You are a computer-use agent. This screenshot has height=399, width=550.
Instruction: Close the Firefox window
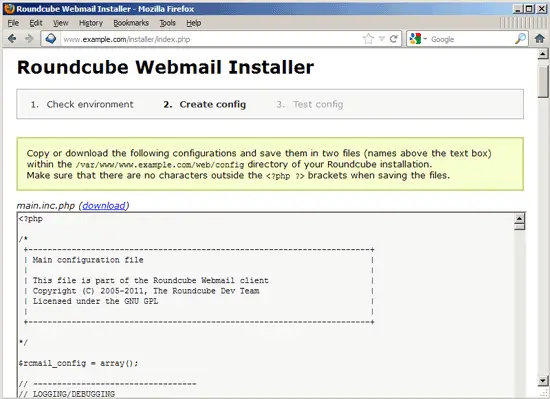[x=542, y=9]
